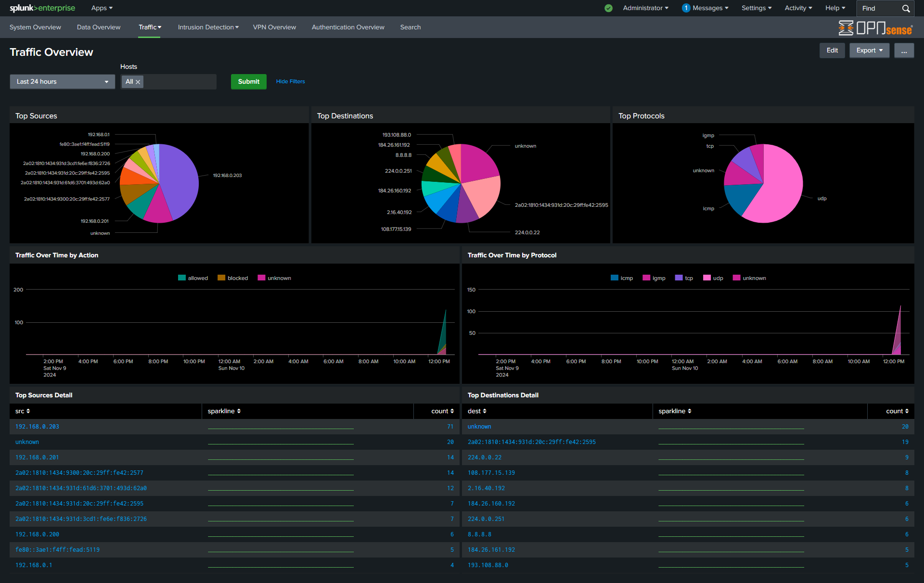Toggle the blocked series in action legend
The width and height of the screenshot is (924, 583).
(x=233, y=278)
